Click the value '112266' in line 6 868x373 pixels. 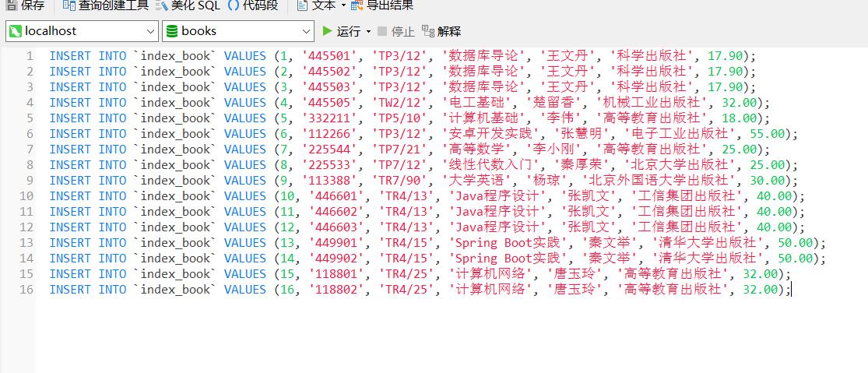click(x=330, y=133)
